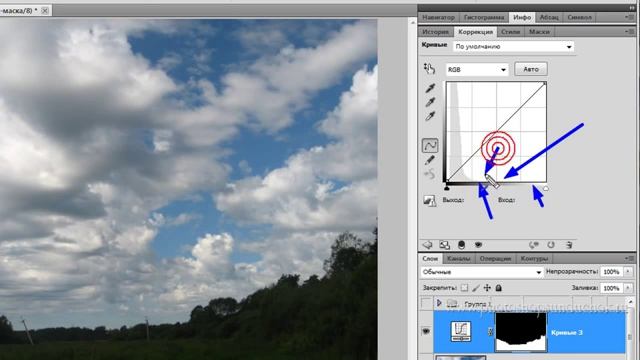Open the По умолчанию curves preset dropdown
Viewport: 640px width, 360px height.
click(x=513, y=47)
